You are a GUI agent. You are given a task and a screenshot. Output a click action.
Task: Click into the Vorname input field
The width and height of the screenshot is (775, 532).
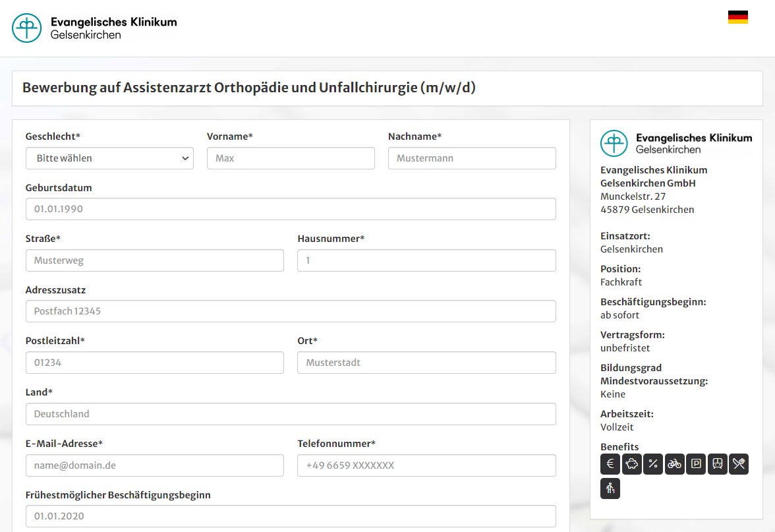coord(291,158)
